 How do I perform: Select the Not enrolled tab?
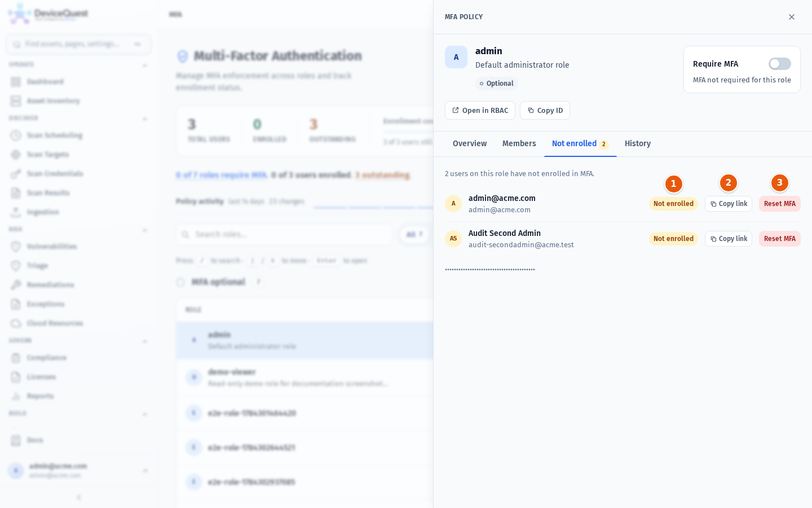pyautogui.click(x=580, y=144)
